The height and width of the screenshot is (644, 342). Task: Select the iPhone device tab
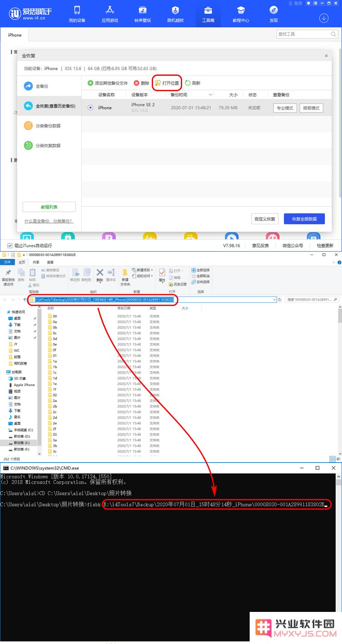pyautogui.click(x=15, y=35)
